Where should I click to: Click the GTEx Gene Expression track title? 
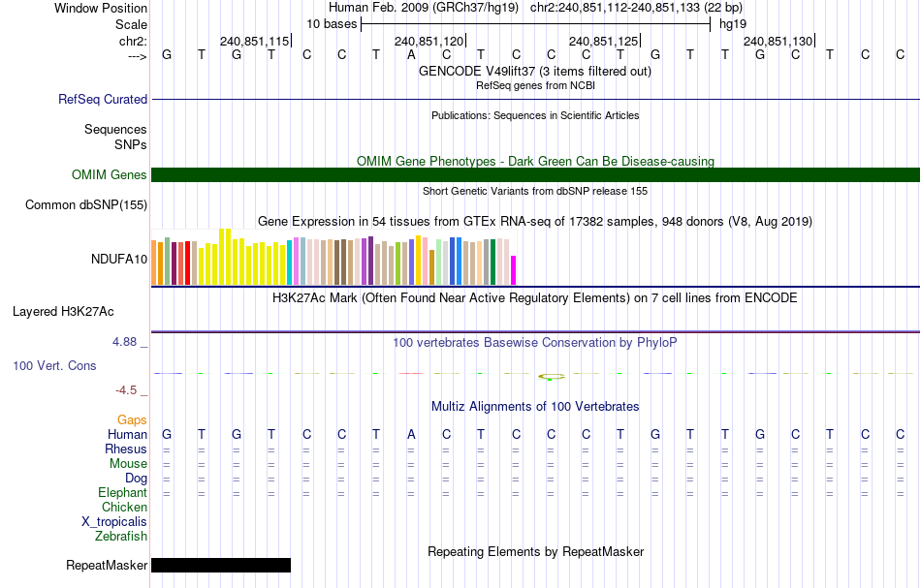pos(535,222)
